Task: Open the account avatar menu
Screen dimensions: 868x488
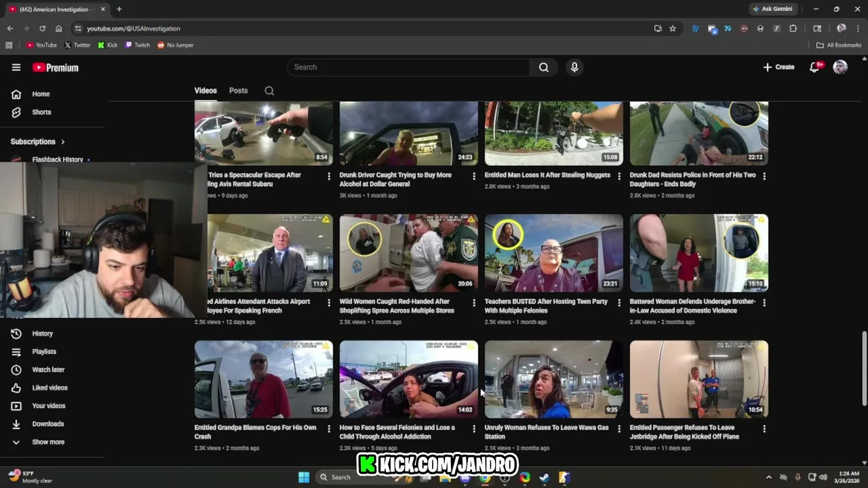Action: pos(840,67)
